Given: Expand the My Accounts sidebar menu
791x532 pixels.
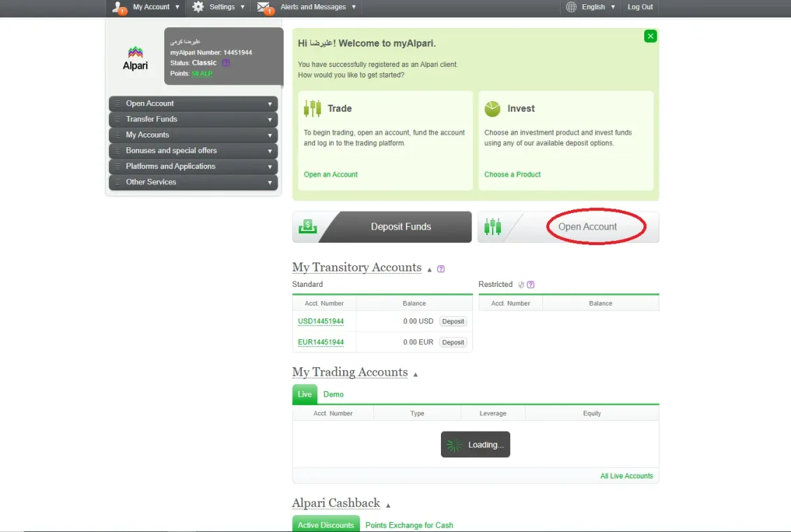Looking at the screenshot, I should pos(194,135).
